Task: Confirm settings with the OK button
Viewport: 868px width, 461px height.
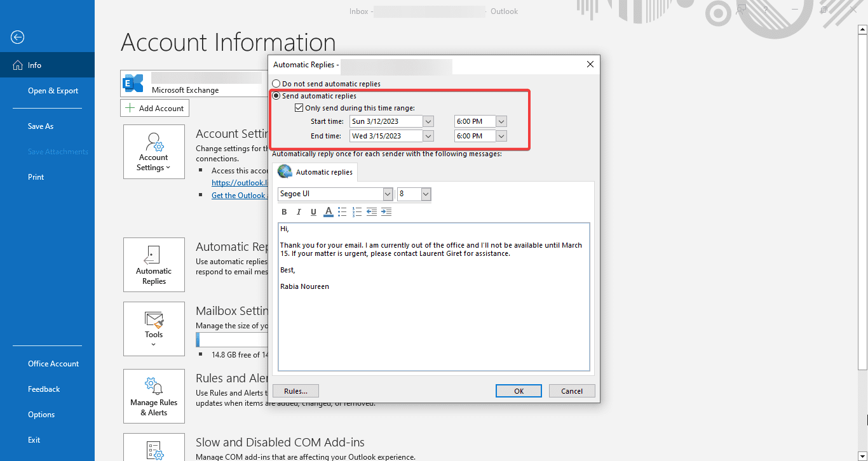Action: [519, 391]
